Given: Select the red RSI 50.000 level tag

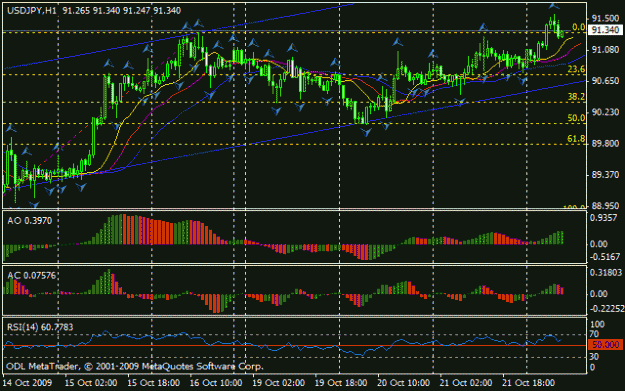Looking at the screenshot, I should [605, 345].
